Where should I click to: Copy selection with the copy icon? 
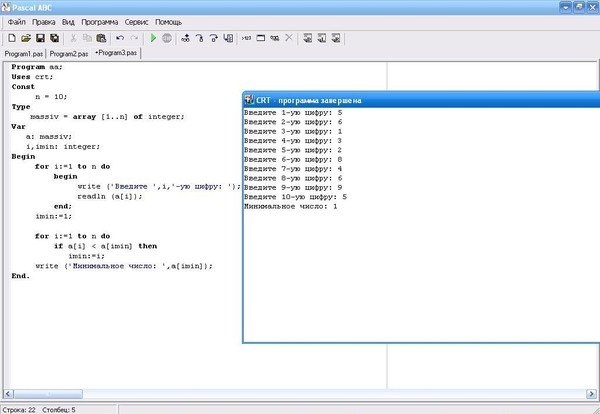click(87, 38)
